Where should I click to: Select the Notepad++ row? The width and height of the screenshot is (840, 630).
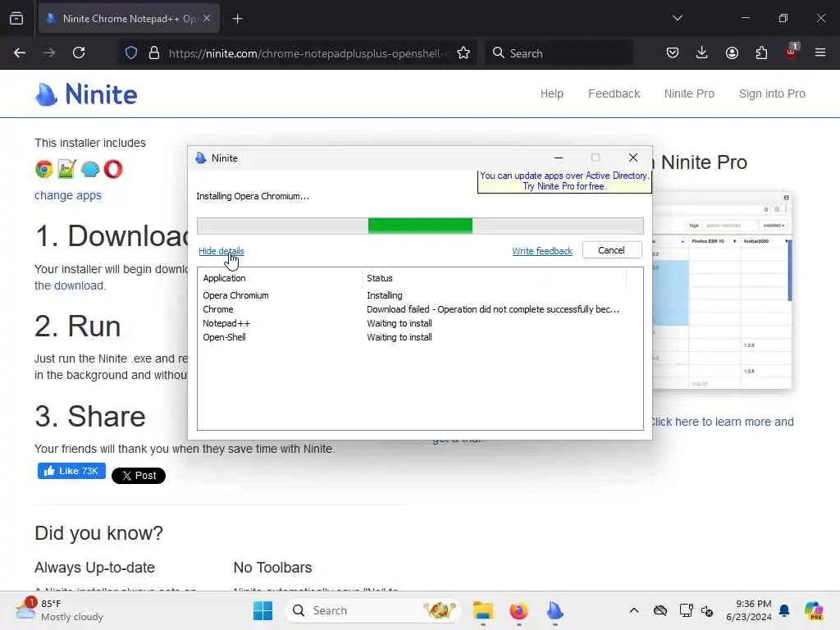pyautogui.click(x=420, y=323)
